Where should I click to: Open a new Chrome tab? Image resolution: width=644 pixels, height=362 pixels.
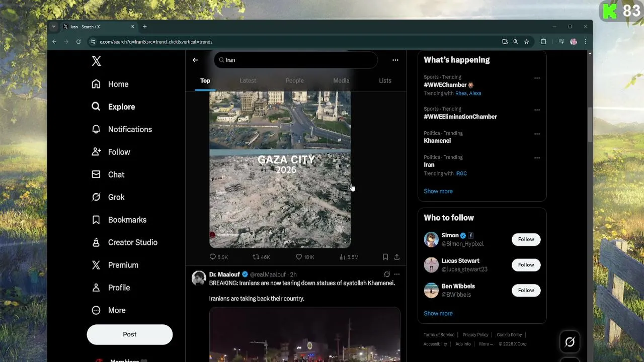[144, 27]
